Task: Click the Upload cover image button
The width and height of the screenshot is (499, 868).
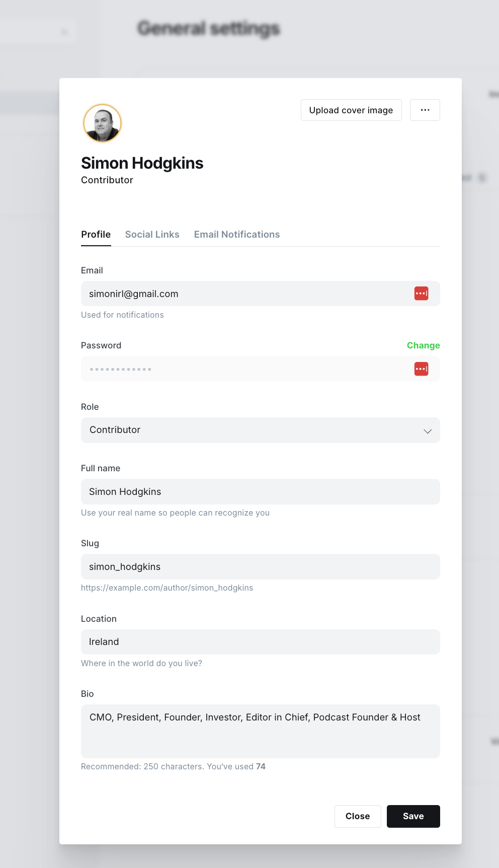Action: point(351,110)
